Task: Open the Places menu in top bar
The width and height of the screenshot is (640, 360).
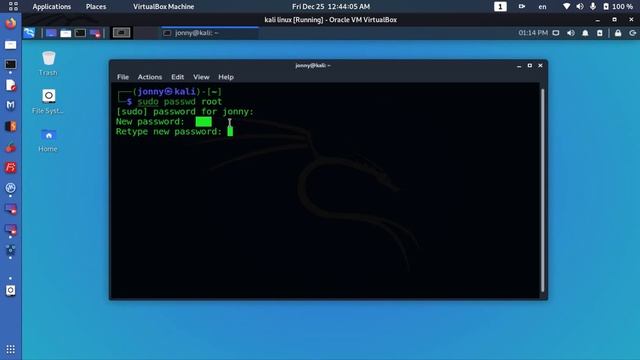Action: point(96,7)
